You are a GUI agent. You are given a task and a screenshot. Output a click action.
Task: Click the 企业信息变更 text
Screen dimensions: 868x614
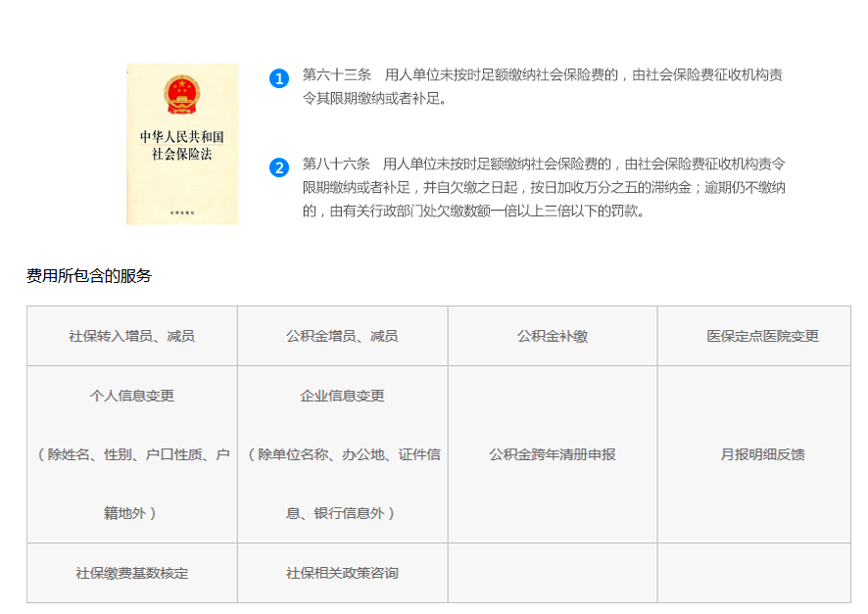pos(342,396)
